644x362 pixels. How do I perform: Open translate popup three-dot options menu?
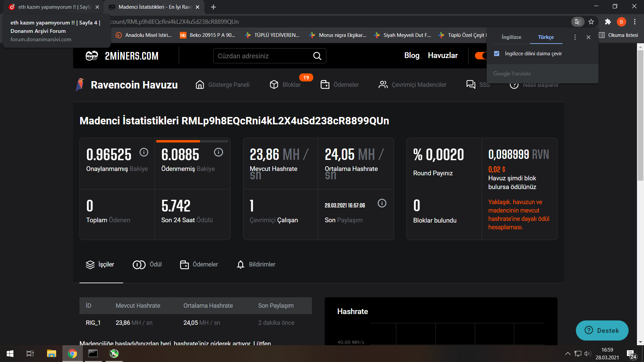[x=575, y=37]
